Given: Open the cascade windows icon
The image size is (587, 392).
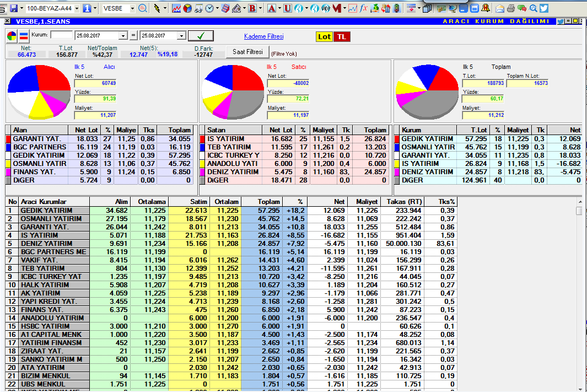Looking at the screenshot, I should pyautogui.click(x=427, y=8).
